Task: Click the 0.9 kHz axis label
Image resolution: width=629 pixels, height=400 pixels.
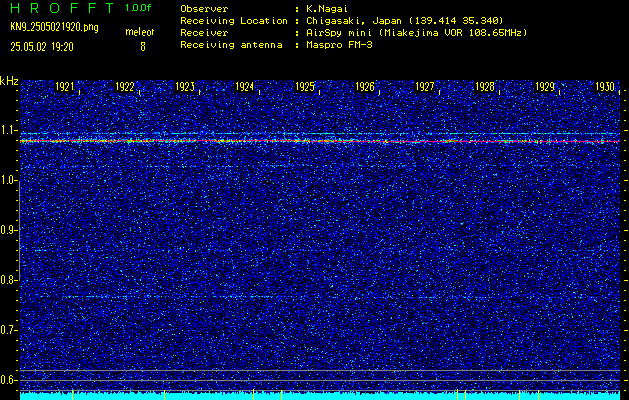Action: coord(8,230)
